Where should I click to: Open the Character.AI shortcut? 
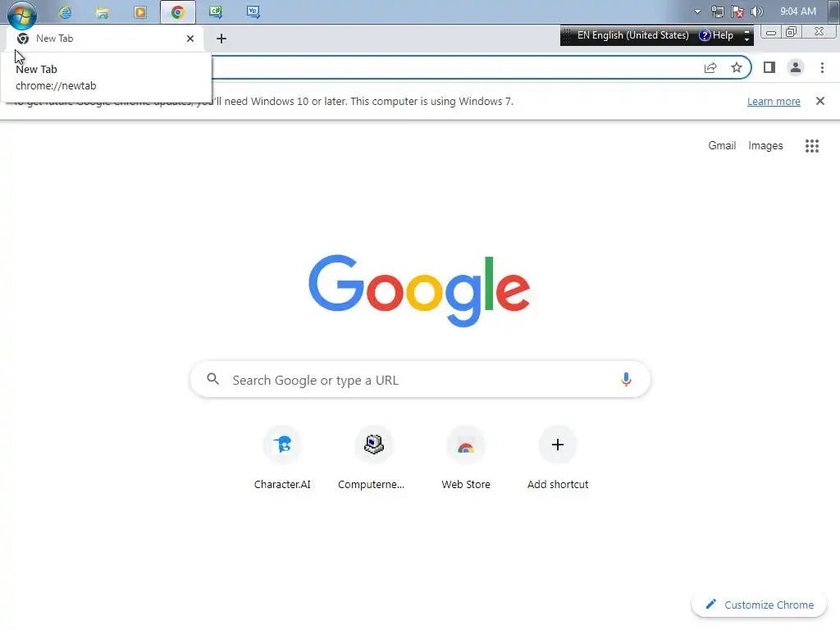pyautogui.click(x=282, y=458)
